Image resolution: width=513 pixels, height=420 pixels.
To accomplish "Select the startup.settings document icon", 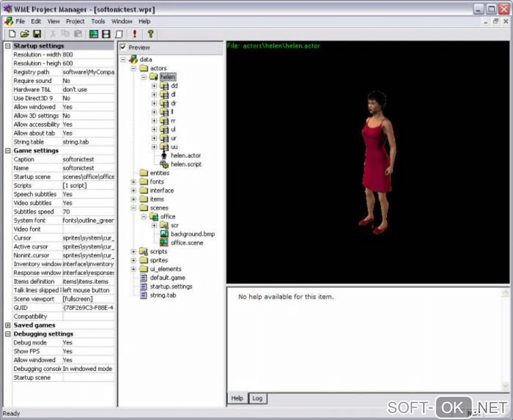I will click(x=143, y=287).
